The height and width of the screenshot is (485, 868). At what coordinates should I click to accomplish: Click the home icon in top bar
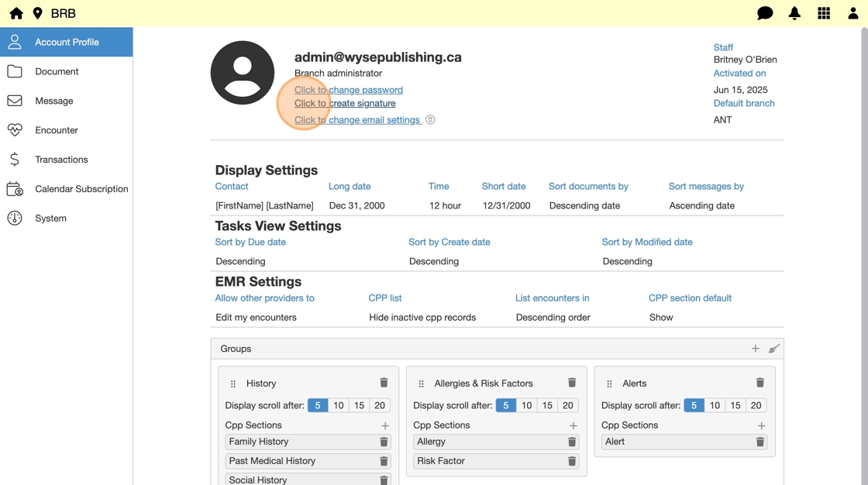(16, 13)
